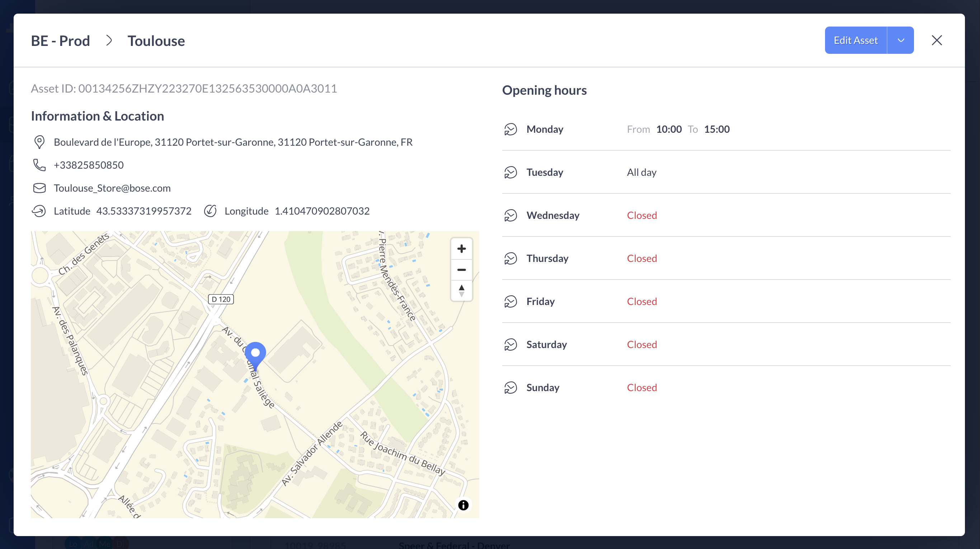This screenshot has height=549, width=980.
Task: Click the Toulouse breadcrumb title
Action: click(156, 41)
